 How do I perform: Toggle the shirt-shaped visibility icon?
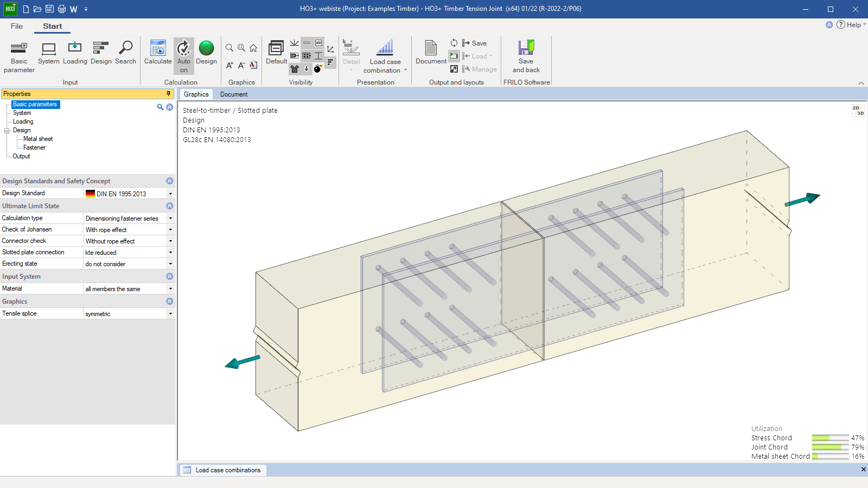point(294,68)
